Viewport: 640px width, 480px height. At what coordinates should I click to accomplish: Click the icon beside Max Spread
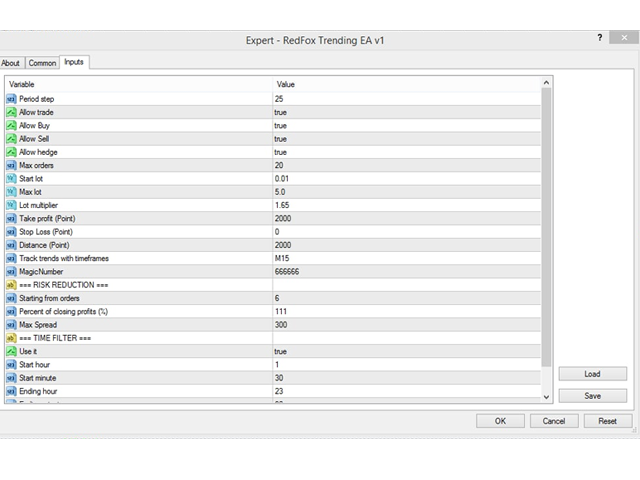(x=11, y=325)
